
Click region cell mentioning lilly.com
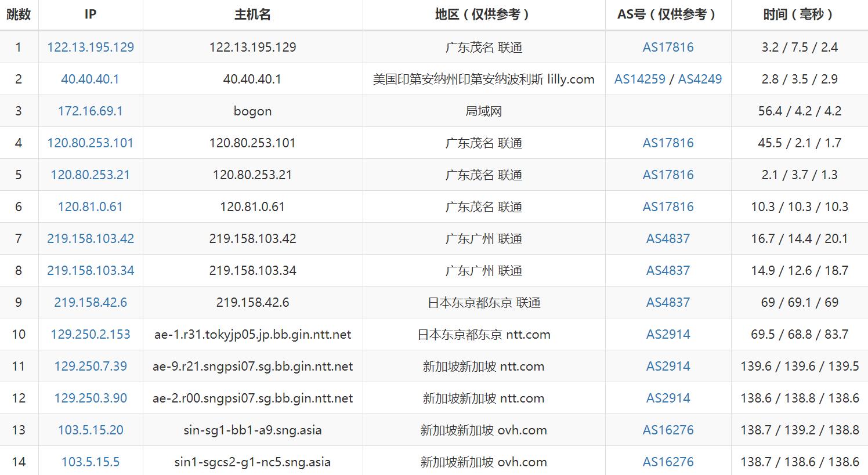[x=484, y=79]
